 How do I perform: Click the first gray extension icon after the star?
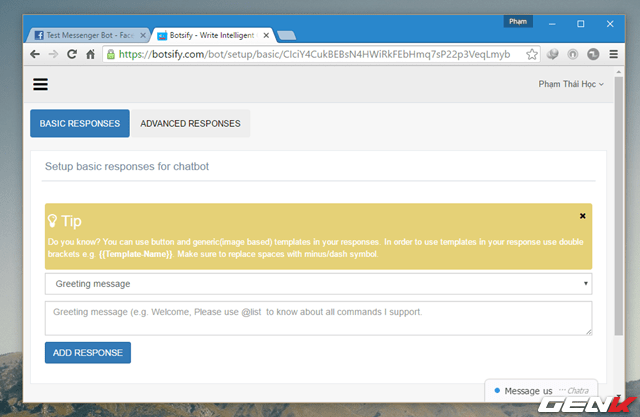pyautogui.click(x=553, y=54)
